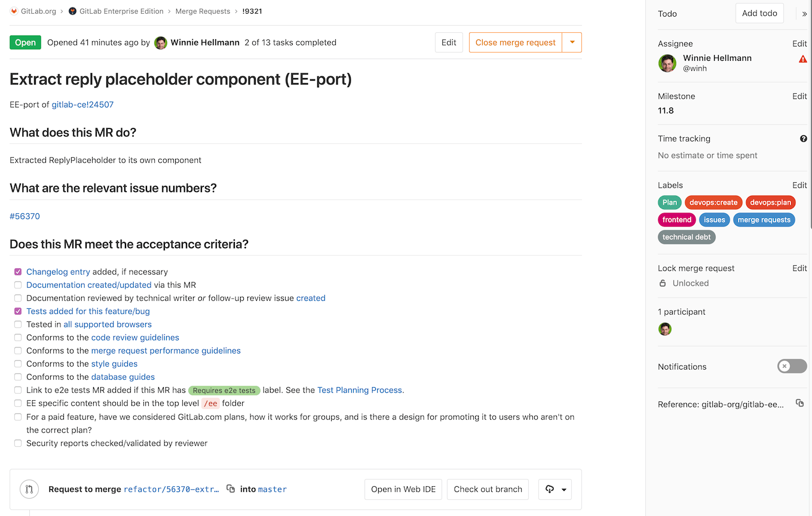The height and width of the screenshot is (516, 812).
Task: Open the follow-up issue created link
Action: click(x=311, y=298)
